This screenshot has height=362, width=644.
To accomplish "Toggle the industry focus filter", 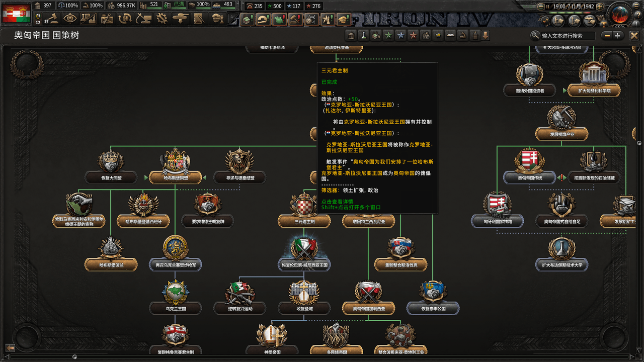I will click(376, 35).
